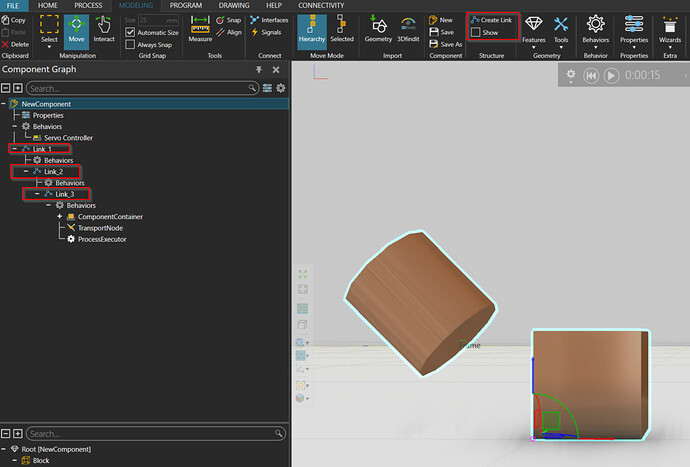Open Component Graph settings gear

pyautogui.click(x=280, y=88)
